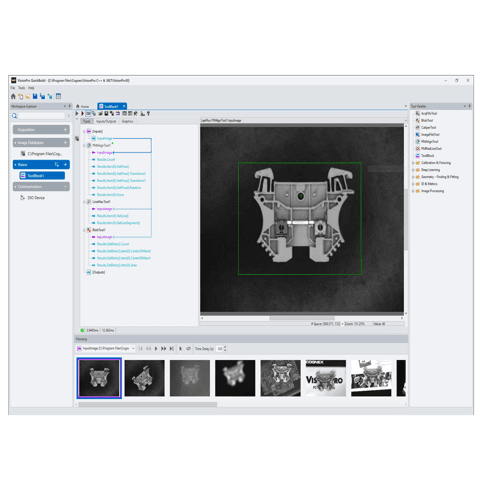Play the filmstrip images
480x480 pixels.
[156, 348]
